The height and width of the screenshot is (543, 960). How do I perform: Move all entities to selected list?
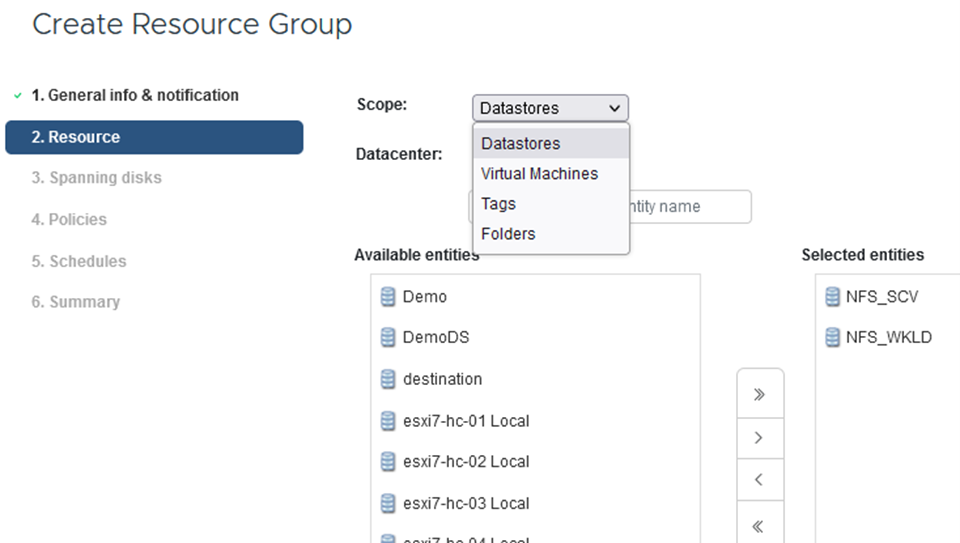pyautogui.click(x=759, y=394)
